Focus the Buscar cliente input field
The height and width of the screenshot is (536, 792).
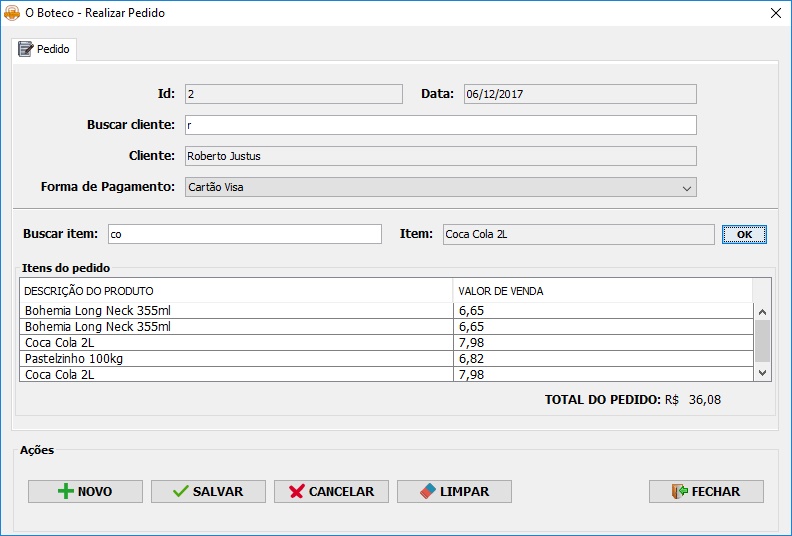[x=440, y=125]
